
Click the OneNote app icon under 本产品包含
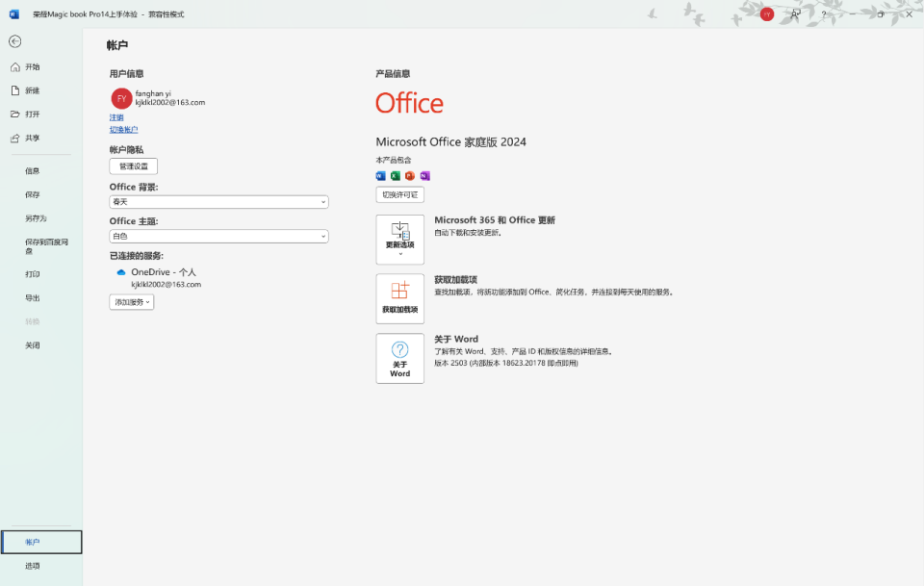tap(424, 175)
